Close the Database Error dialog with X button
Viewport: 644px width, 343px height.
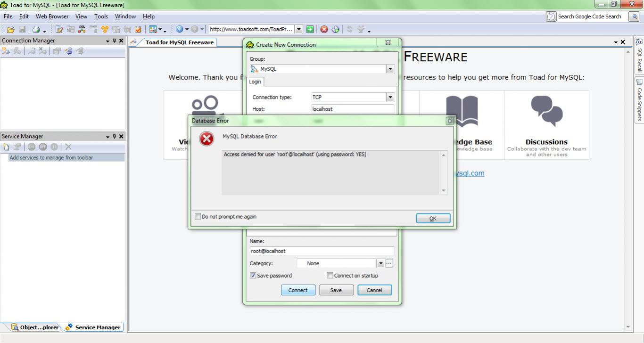(449, 121)
